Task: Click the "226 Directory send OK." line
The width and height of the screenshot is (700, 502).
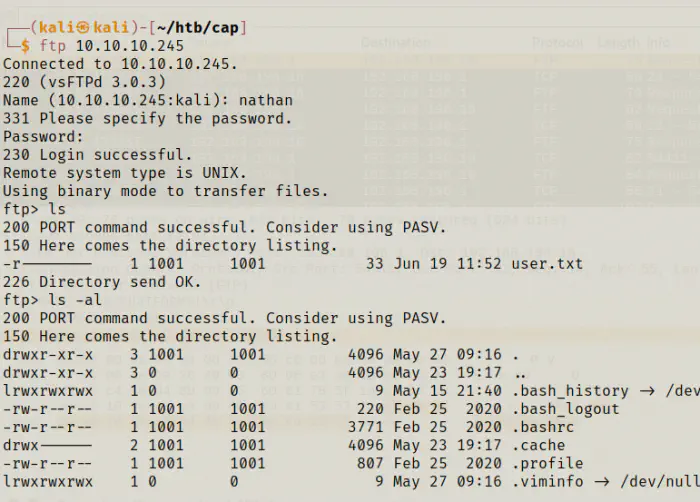Action: coord(103,282)
